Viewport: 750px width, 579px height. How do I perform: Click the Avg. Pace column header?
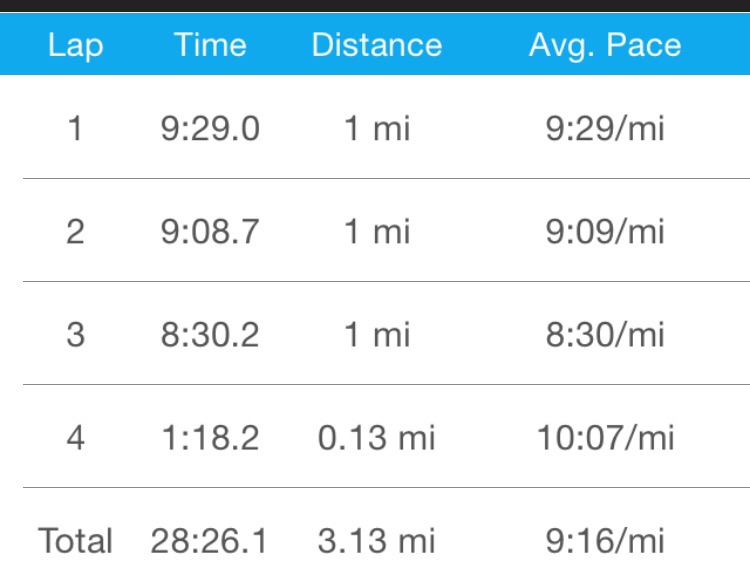tap(605, 45)
